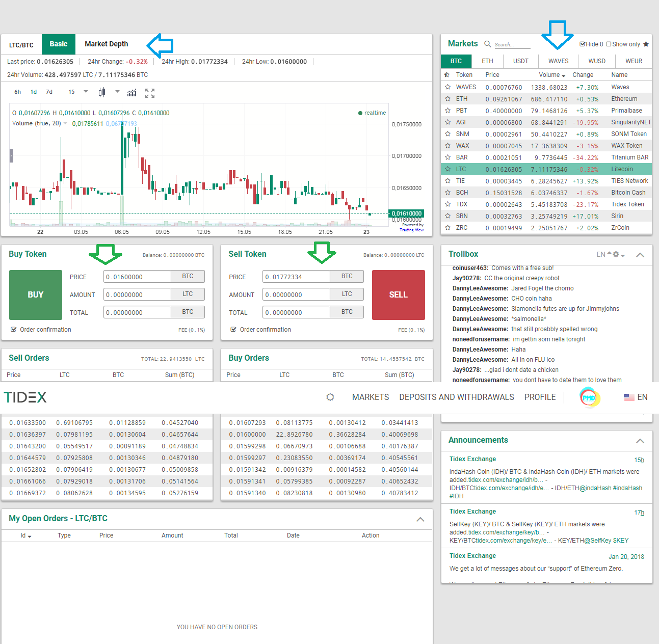The image size is (659, 644).
Task: Star the BCH token row
Action: (x=447, y=193)
